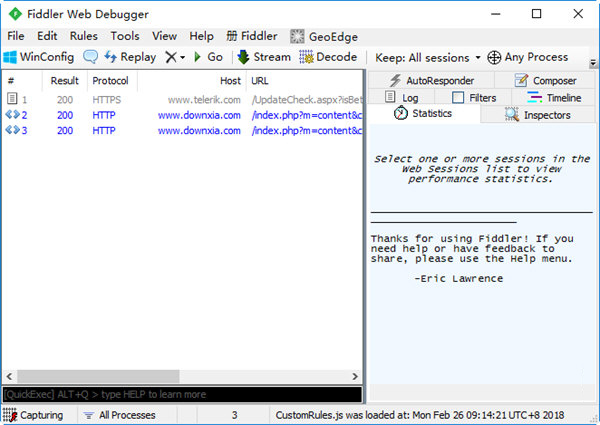
Task: Select session 1 document icon
Action: coord(12,99)
